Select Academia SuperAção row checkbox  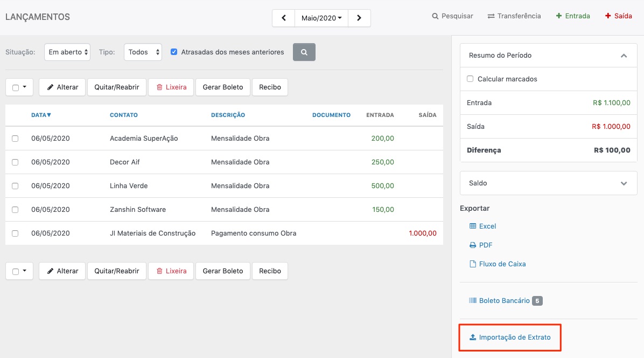15,139
